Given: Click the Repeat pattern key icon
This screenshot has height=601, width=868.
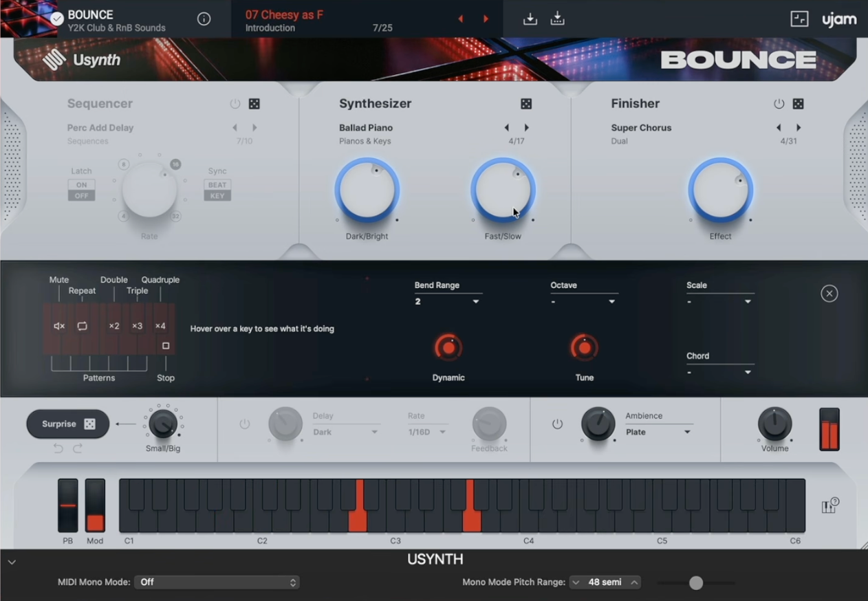Looking at the screenshot, I should point(82,326).
